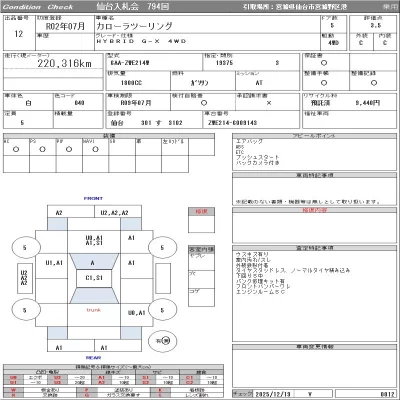This screenshot has width=400, height=400.
Task: Select the U2,A2,A2 front bumper marking
Action: tap(114, 213)
